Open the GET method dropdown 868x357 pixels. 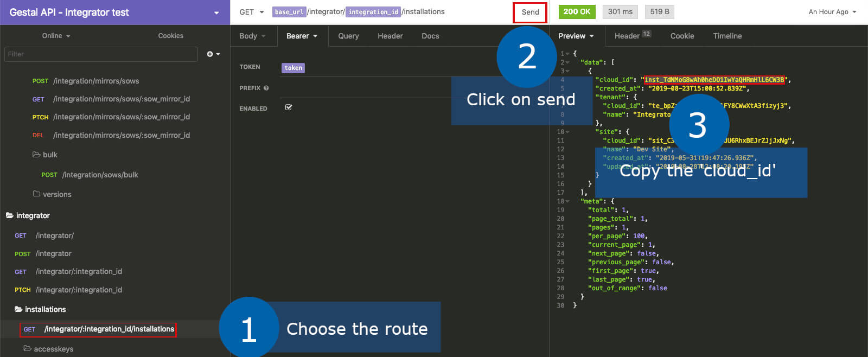[252, 12]
